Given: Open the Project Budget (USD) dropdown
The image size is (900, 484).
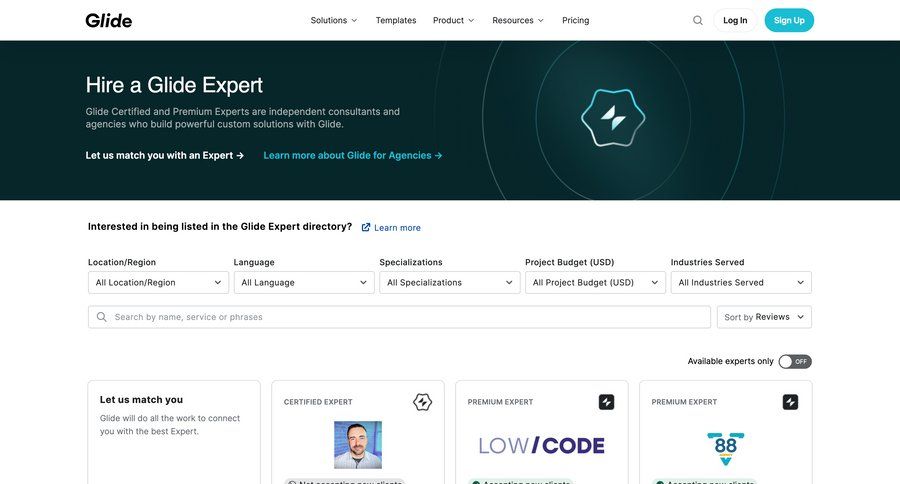Looking at the screenshot, I should (x=595, y=282).
